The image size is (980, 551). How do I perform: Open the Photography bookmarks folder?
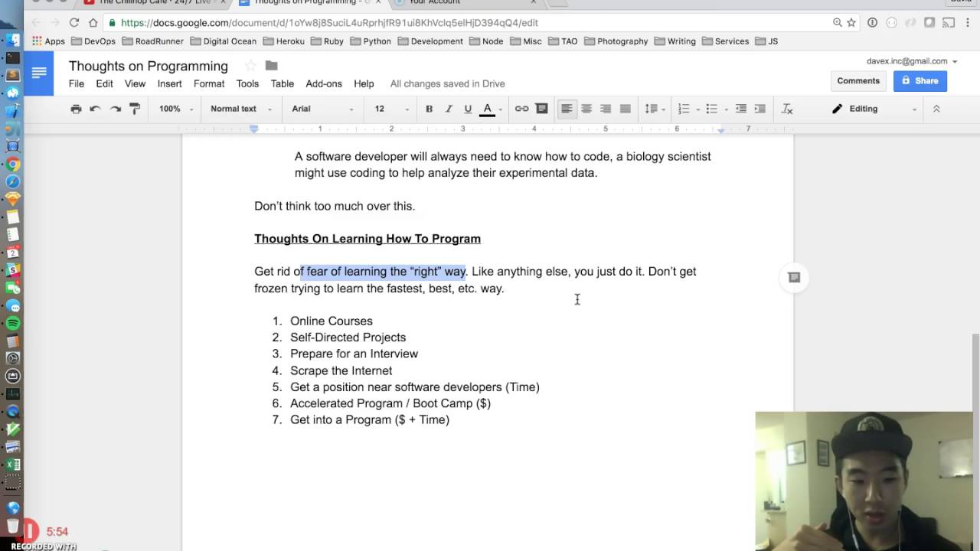(x=616, y=41)
